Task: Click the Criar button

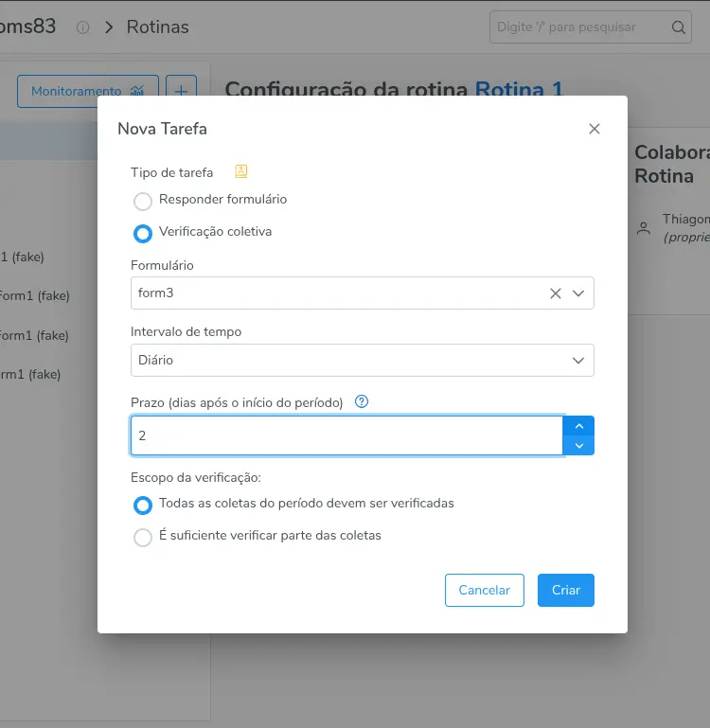Action: pyautogui.click(x=565, y=590)
